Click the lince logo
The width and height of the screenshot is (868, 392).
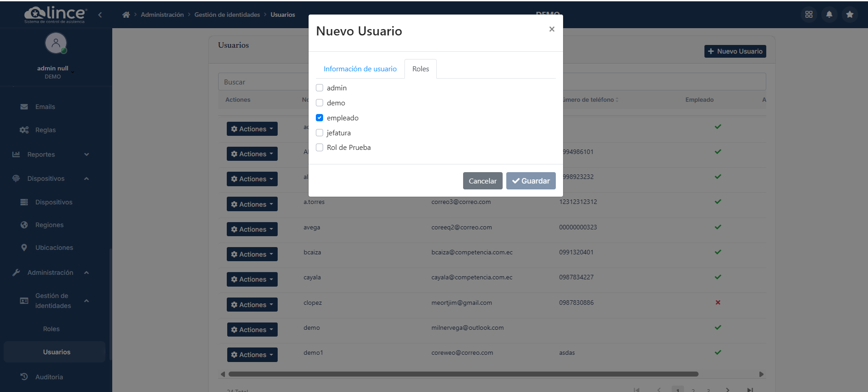coord(55,15)
